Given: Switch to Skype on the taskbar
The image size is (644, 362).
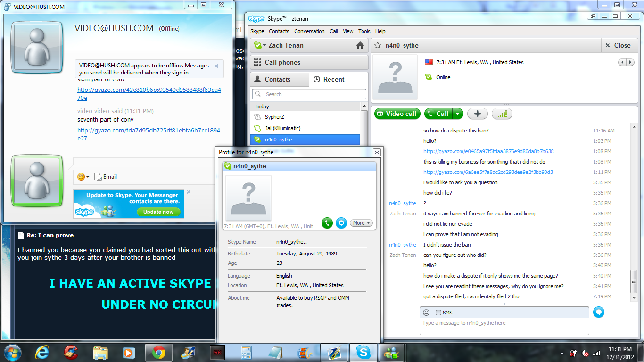Looking at the screenshot, I should click(363, 353).
